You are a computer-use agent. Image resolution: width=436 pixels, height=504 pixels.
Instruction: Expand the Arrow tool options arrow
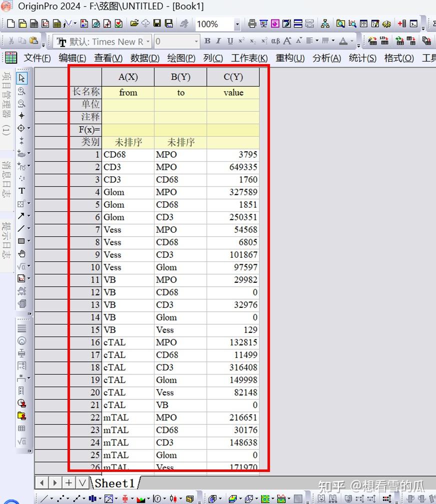tap(29, 216)
